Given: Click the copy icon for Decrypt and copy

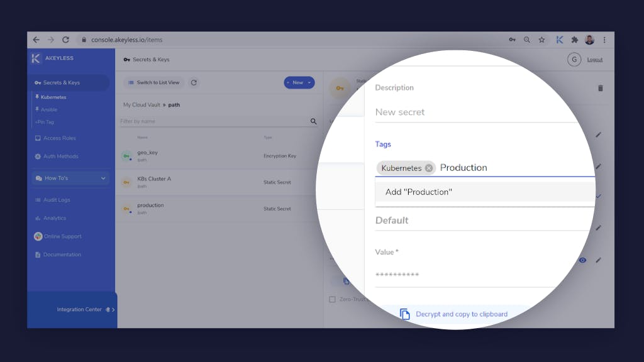Looking at the screenshot, I should point(405,314).
